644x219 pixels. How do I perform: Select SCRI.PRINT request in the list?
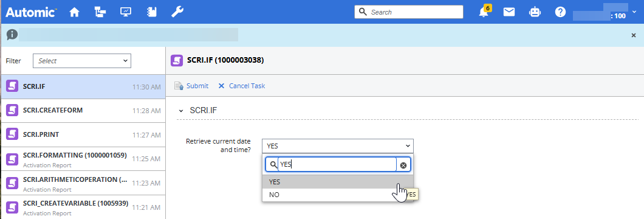pyautogui.click(x=83, y=135)
